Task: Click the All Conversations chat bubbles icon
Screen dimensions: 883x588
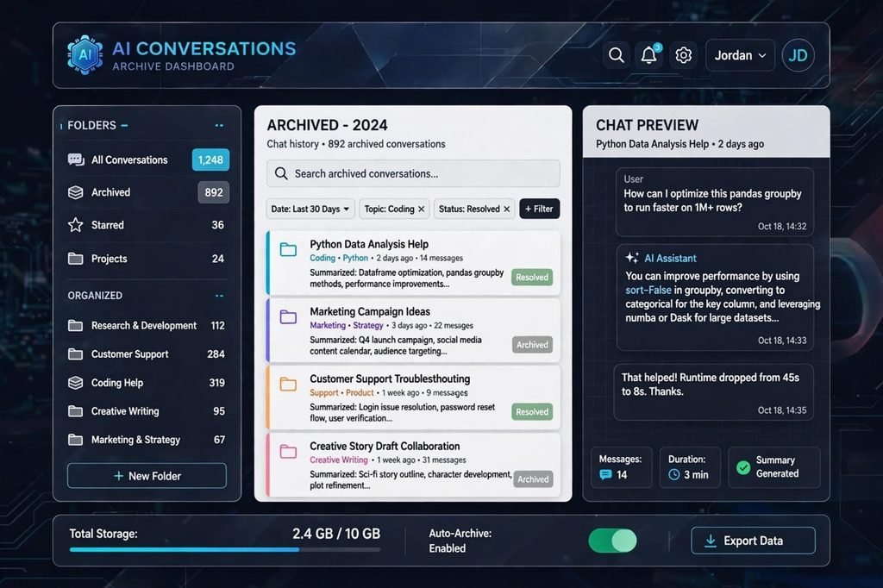Action: tap(76, 160)
